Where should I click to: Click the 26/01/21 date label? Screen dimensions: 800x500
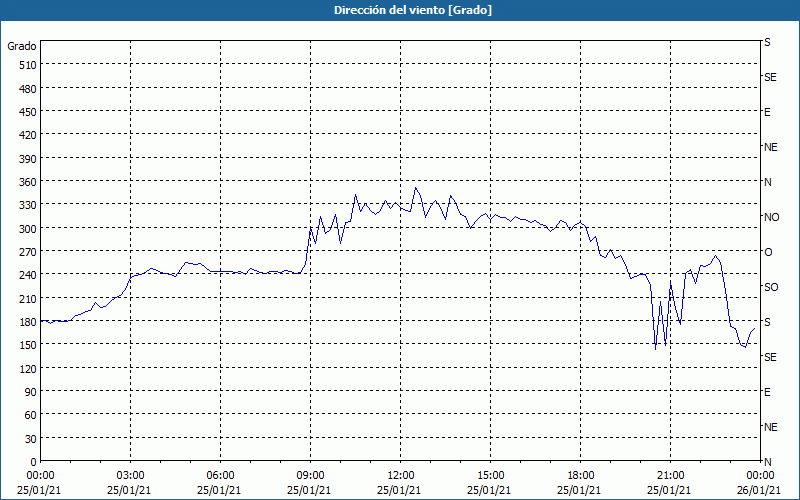(759, 490)
